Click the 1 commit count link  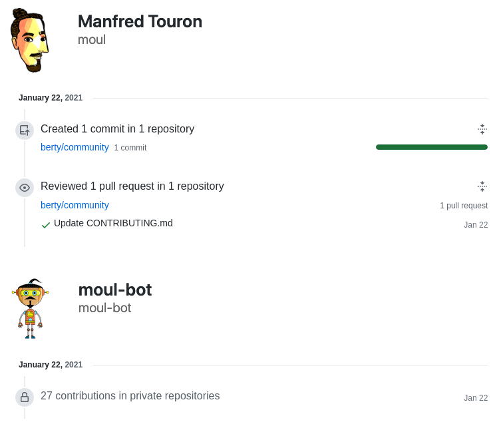(x=130, y=148)
